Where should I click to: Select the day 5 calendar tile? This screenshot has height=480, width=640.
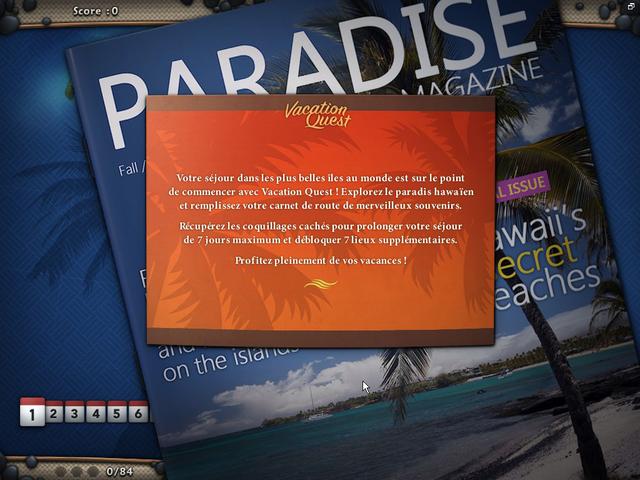pyautogui.click(x=117, y=412)
